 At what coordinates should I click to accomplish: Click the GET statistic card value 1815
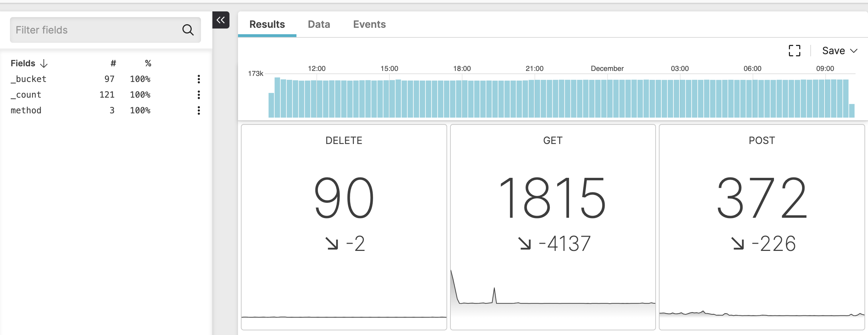pyautogui.click(x=552, y=198)
